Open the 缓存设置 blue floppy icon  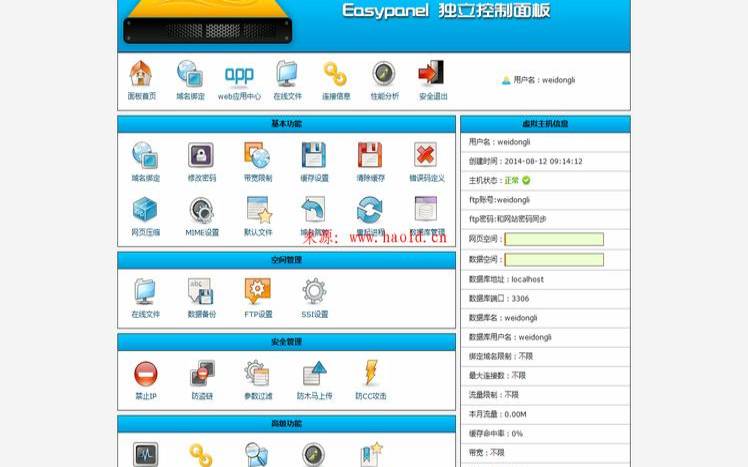pyautogui.click(x=314, y=155)
